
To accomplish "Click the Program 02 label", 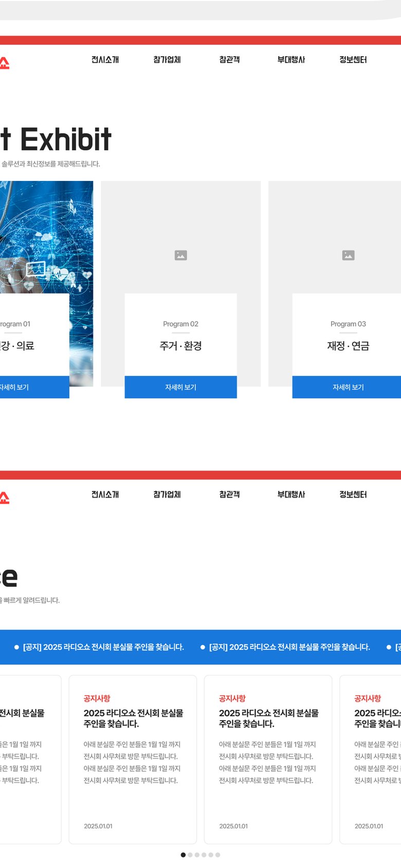I will pyautogui.click(x=180, y=324).
